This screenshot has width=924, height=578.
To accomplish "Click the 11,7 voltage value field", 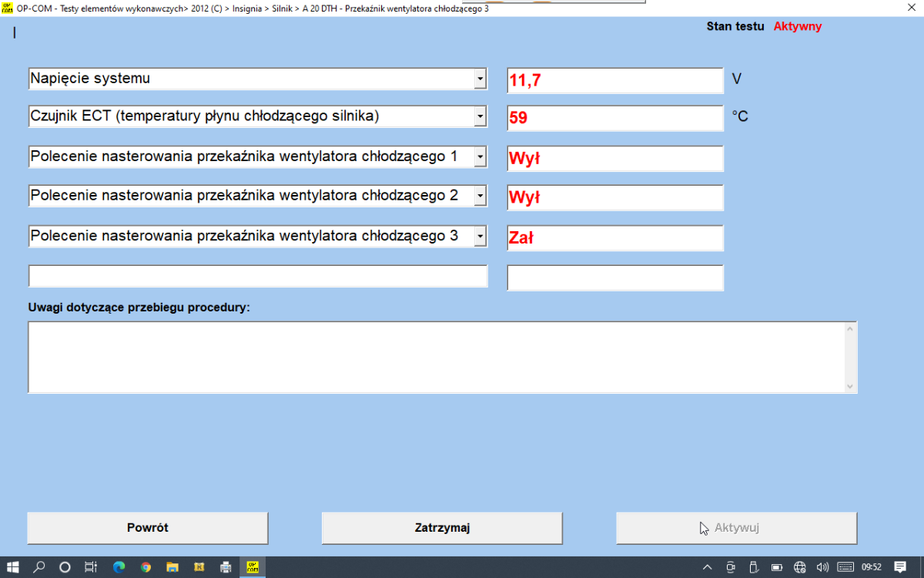I will pos(615,80).
